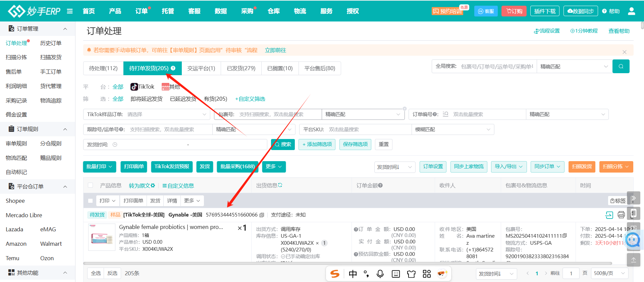Filter platform by 其他
Screen dimensions: 644x282
(171, 87)
